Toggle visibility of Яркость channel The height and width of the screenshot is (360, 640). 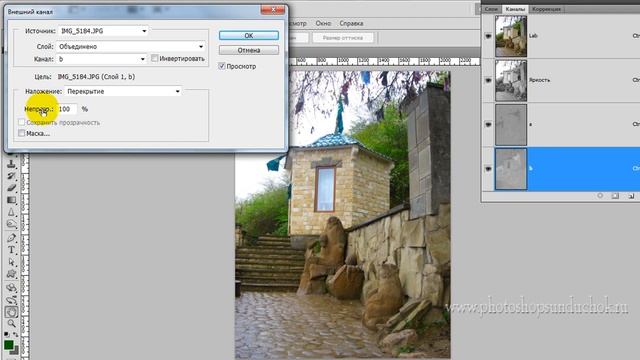click(488, 80)
